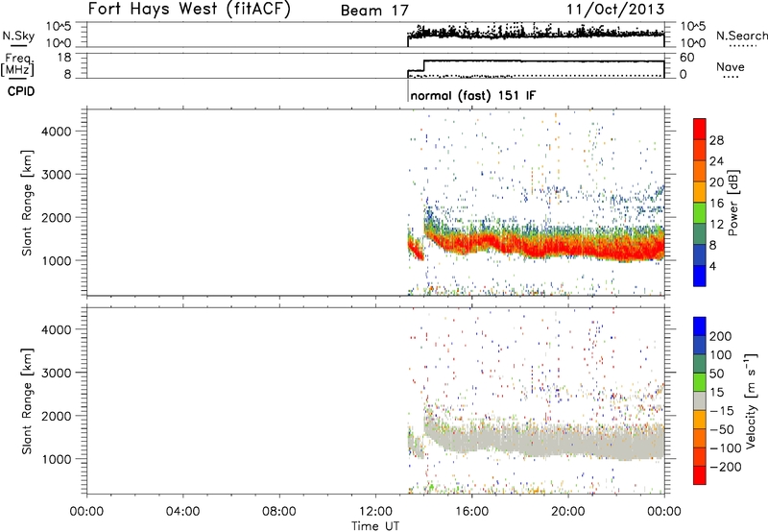This screenshot has height=532, width=768.
Task: Select the "Power [dB]" colorbar title
Action: pos(732,203)
